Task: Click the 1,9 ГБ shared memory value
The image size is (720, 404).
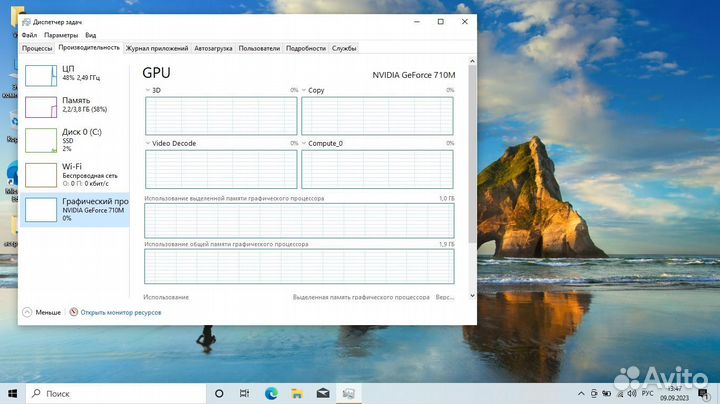Action: (447, 244)
